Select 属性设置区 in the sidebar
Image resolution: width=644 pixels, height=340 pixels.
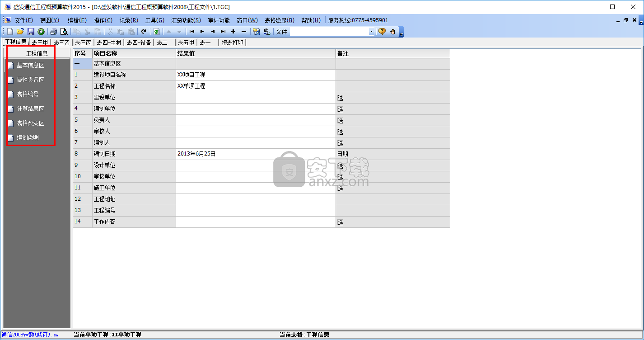[x=30, y=80]
